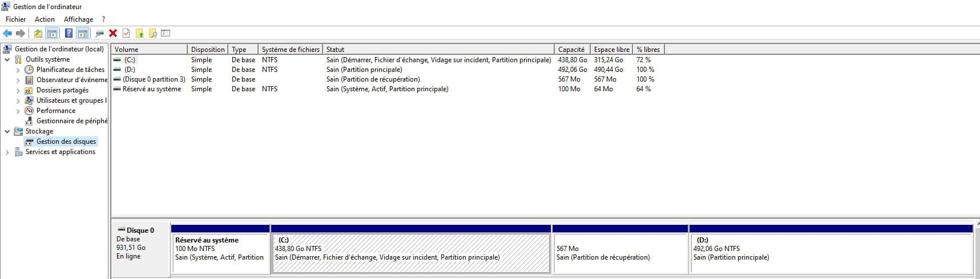
Task: Click the Observateur d'événements icon
Action: [x=30, y=80]
